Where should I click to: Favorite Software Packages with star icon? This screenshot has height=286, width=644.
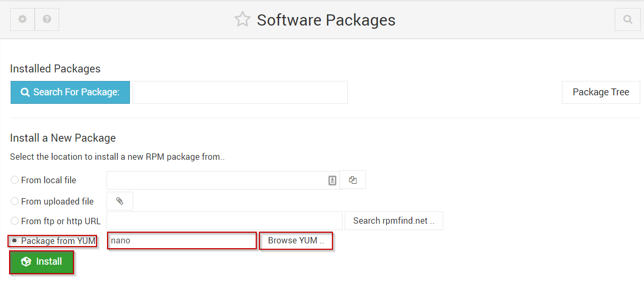242,20
